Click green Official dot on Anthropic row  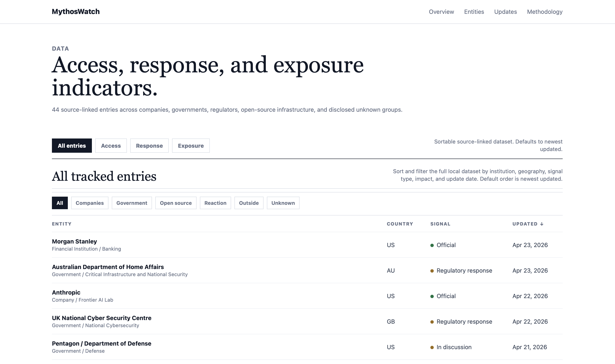pos(432,296)
